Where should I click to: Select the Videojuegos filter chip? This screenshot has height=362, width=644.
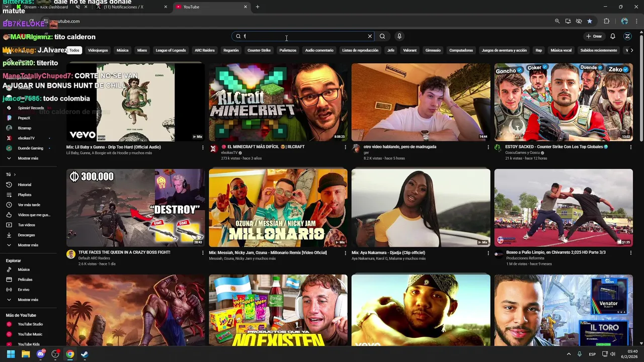point(98,50)
